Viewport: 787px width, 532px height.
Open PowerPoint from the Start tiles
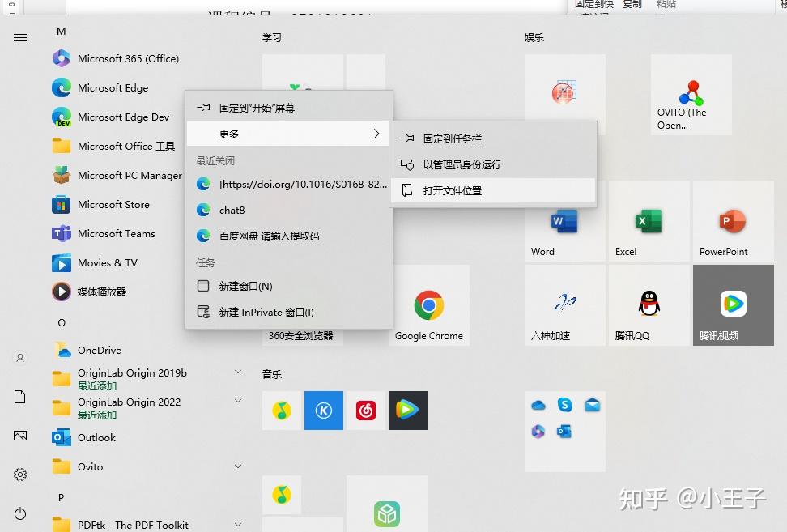tap(733, 221)
